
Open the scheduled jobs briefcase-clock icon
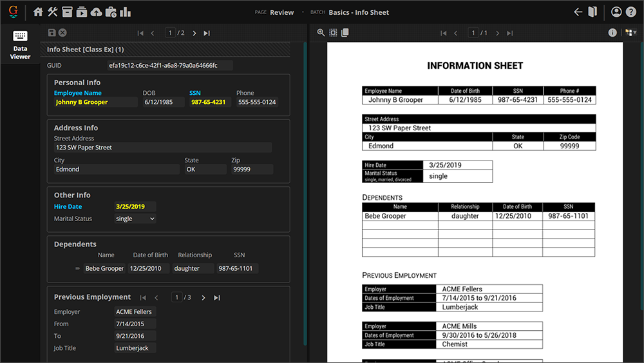pos(110,12)
